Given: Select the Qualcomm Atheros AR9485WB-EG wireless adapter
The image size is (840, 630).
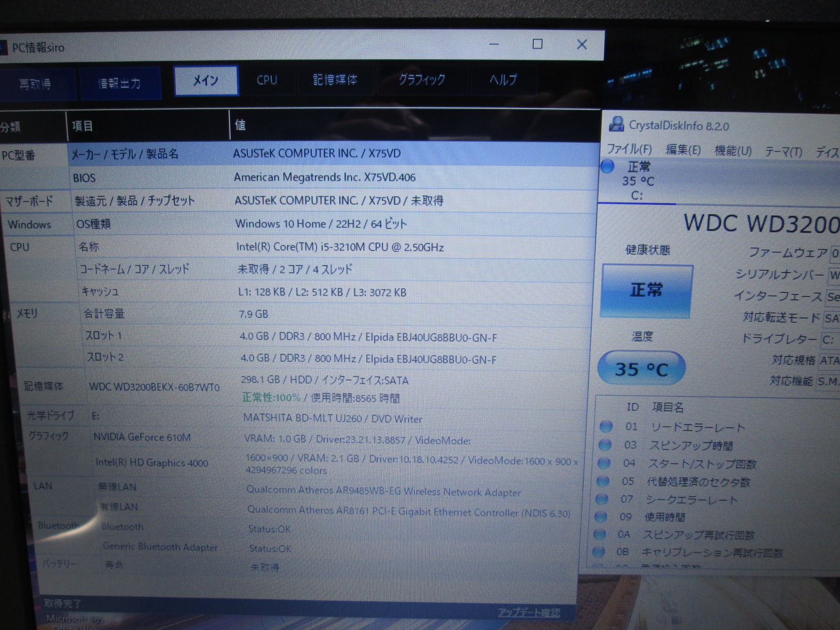Looking at the screenshot, I should [x=384, y=491].
